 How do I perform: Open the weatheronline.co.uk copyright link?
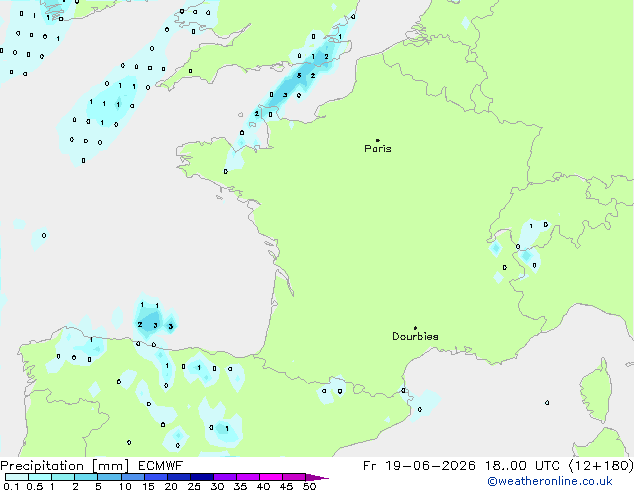pyautogui.click(x=550, y=481)
